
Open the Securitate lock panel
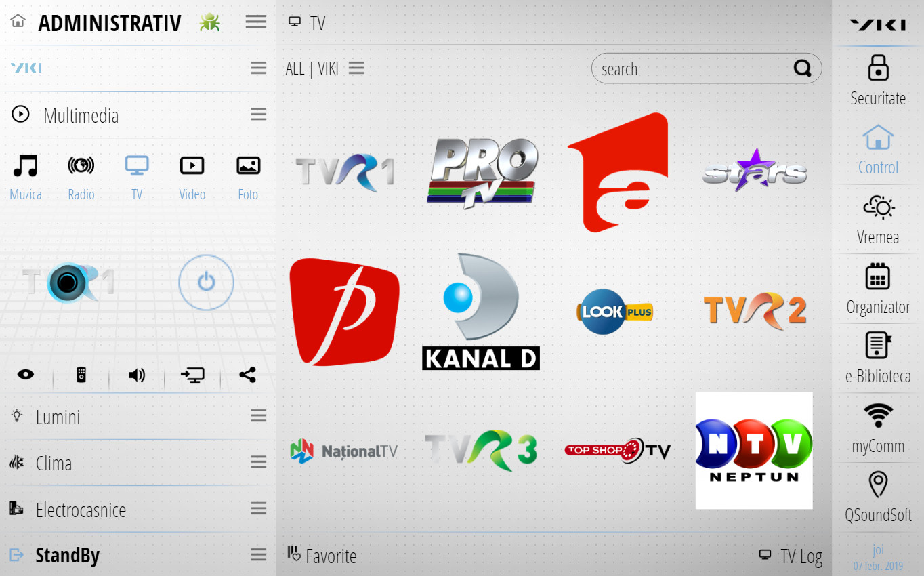(x=878, y=79)
